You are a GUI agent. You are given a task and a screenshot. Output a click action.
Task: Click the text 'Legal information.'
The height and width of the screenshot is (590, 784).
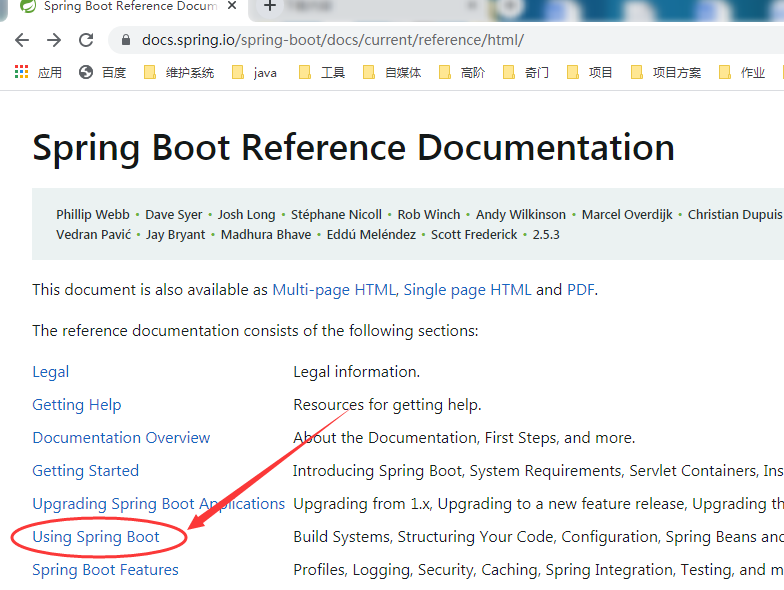click(356, 372)
